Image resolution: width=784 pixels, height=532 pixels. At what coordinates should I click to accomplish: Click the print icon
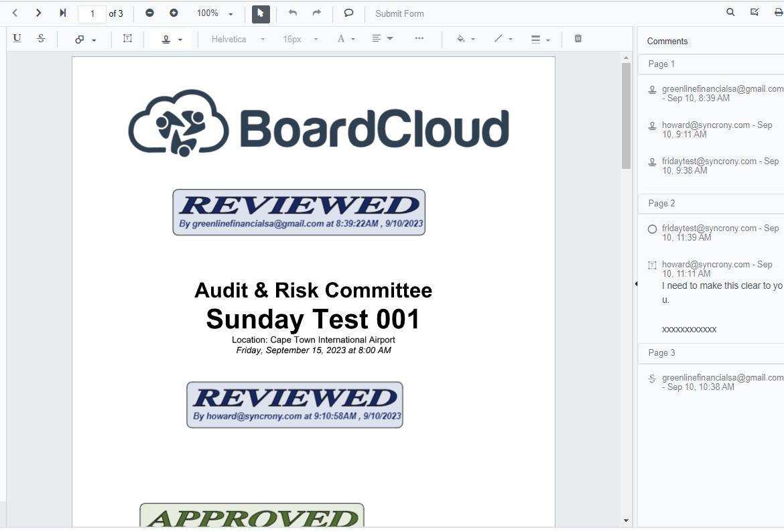point(779,13)
